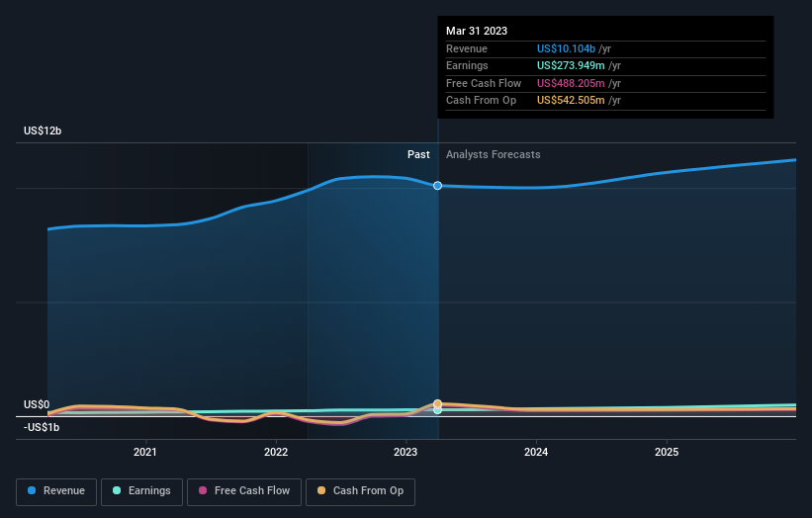The image size is (812, 518).
Task: Click the teal Earnings data point marker
Action: 437,410
